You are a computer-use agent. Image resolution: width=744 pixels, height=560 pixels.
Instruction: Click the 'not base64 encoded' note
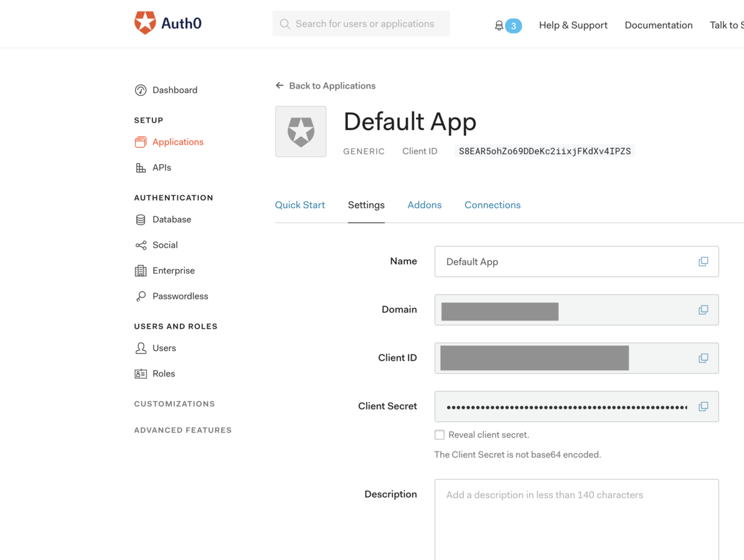518,455
